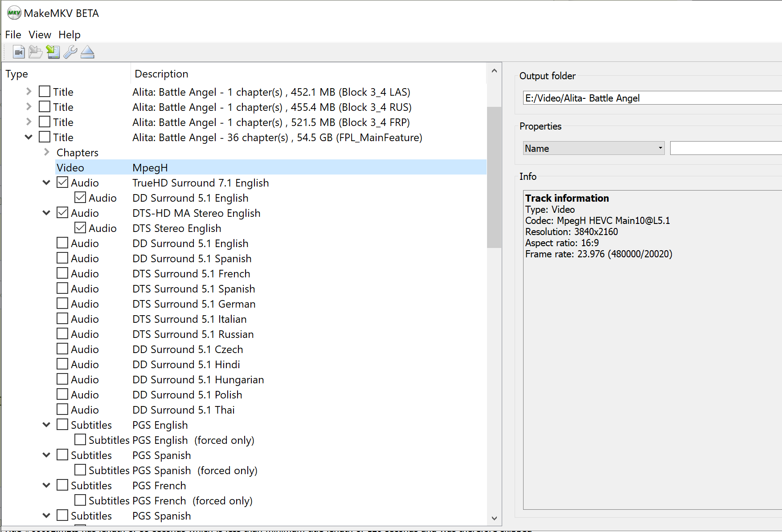The height and width of the screenshot is (532, 782).
Task: Click 'Codec: MpegH HEVC Main10@L5.1' text
Action: click(598, 221)
